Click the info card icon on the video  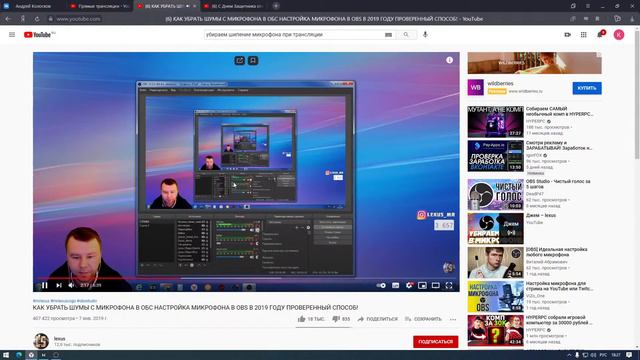click(x=449, y=60)
